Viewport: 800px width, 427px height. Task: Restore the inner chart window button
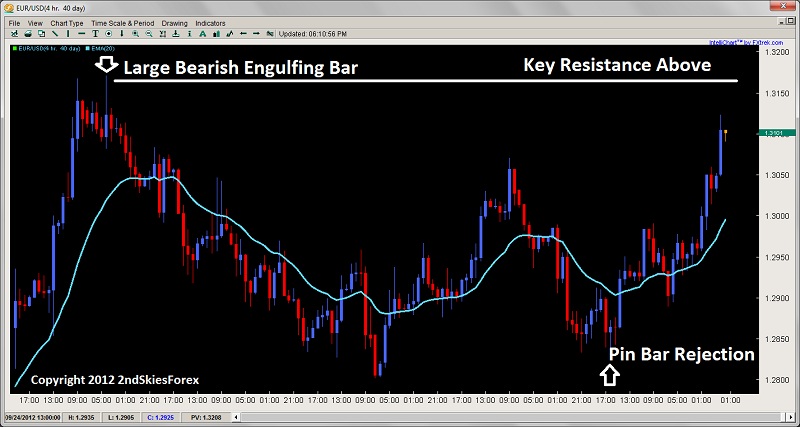[791, 21]
